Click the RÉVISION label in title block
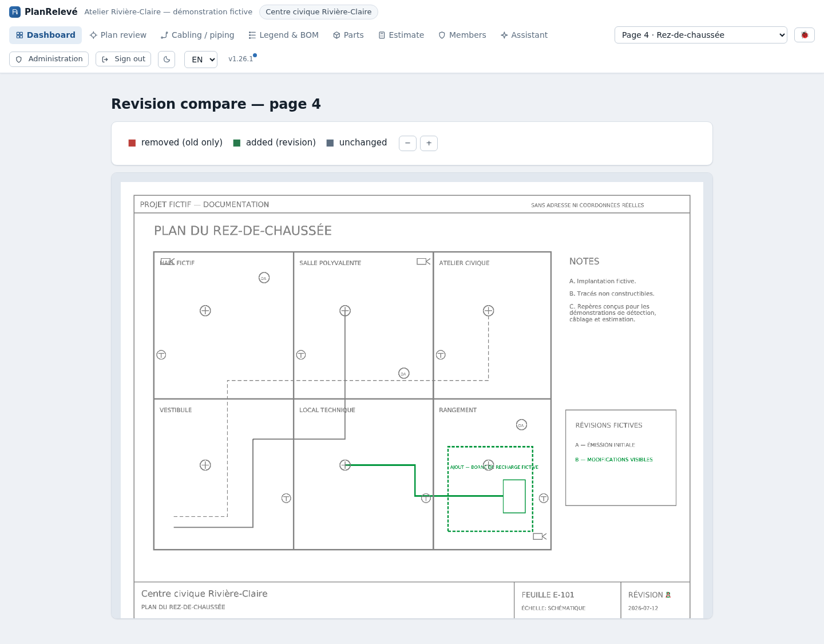 click(x=645, y=595)
